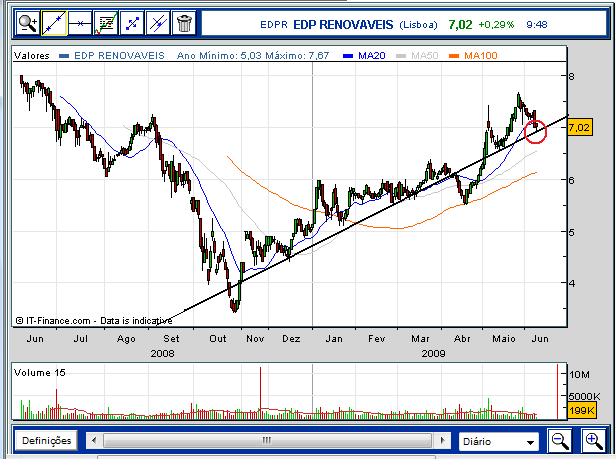Click the EDPR ticker symbol
This screenshot has width=616, height=466.
click(x=274, y=25)
